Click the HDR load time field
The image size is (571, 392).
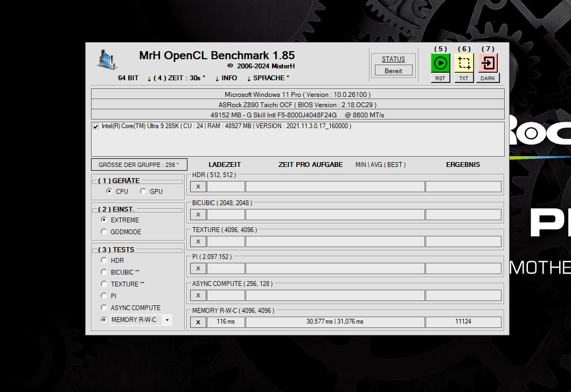pos(226,187)
